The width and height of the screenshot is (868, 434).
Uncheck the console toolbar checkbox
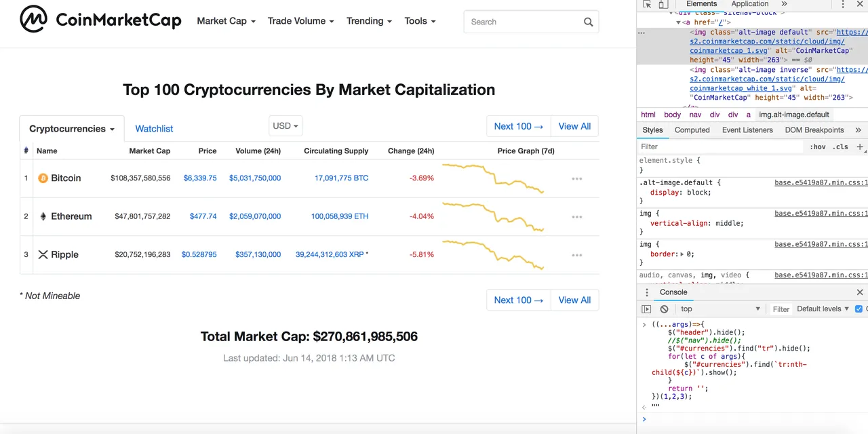[859, 309]
